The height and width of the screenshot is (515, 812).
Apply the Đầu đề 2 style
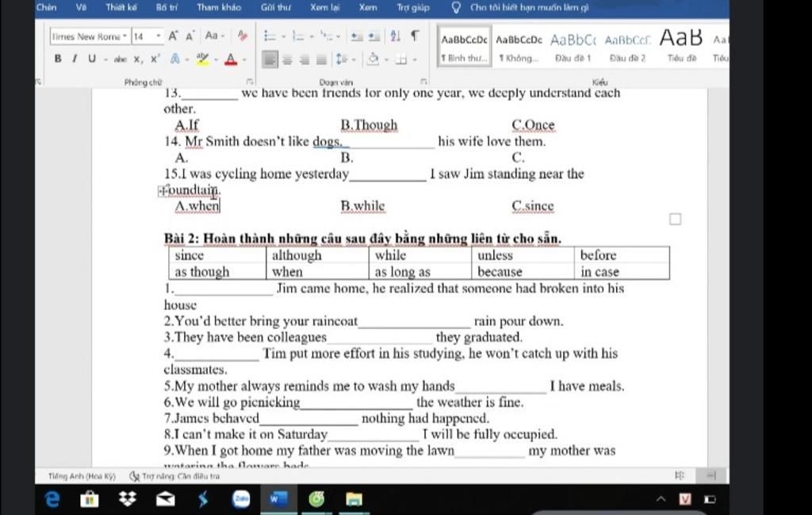click(627, 48)
